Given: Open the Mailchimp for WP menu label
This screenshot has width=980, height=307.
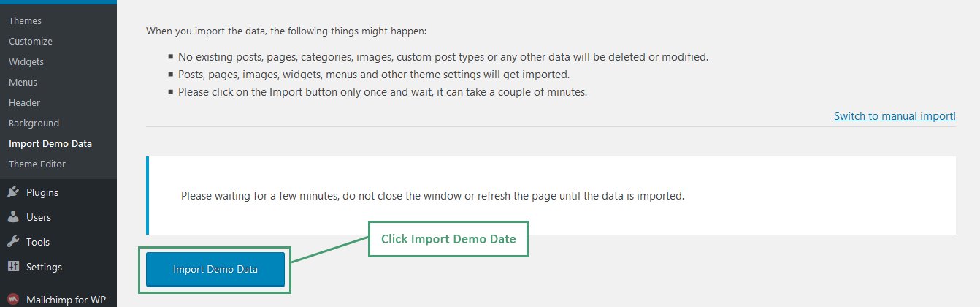Looking at the screenshot, I should [x=66, y=299].
